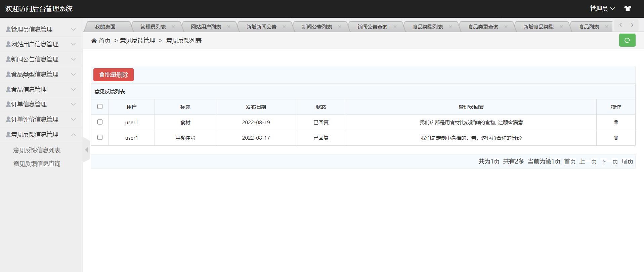Open the 管理员 account dropdown

pyautogui.click(x=602, y=9)
